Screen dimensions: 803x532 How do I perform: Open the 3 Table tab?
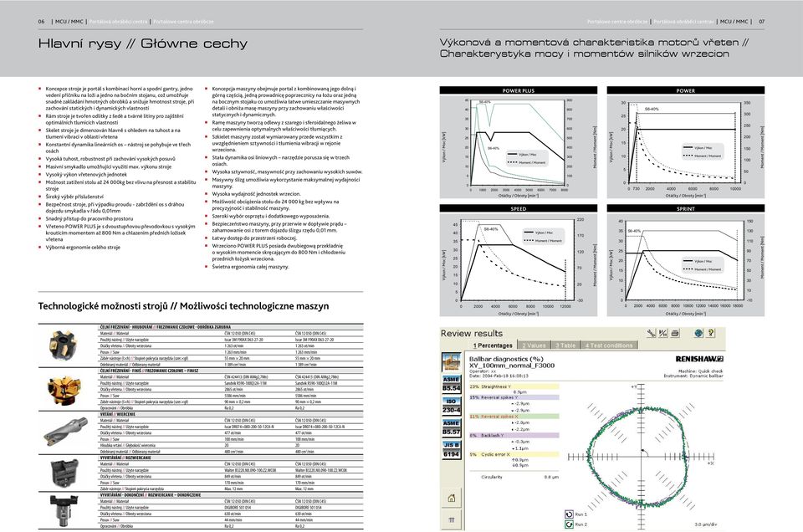click(566, 345)
